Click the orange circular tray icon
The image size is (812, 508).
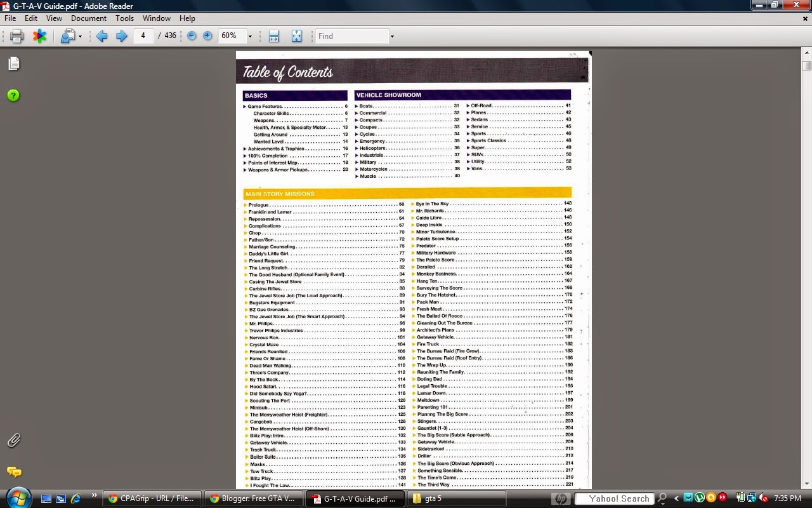pos(711,498)
